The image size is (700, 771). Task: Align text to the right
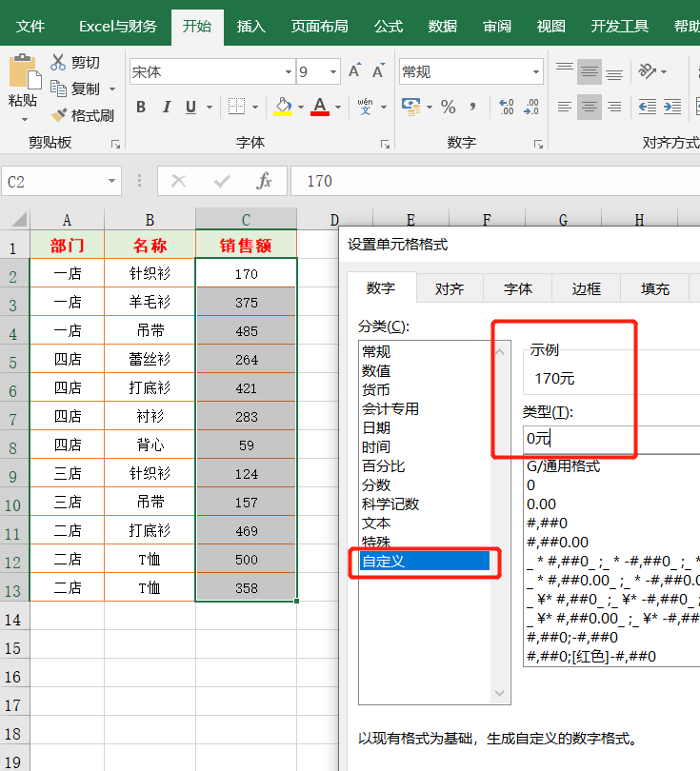pyautogui.click(x=614, y=107)
